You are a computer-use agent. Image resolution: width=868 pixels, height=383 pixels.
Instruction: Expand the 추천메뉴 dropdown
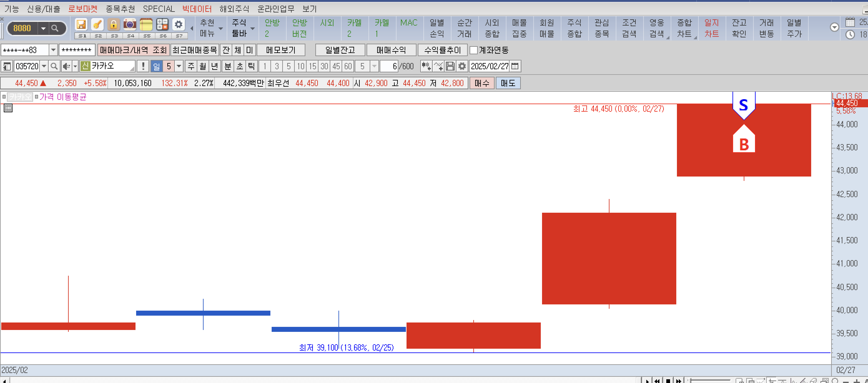point(221,28)
